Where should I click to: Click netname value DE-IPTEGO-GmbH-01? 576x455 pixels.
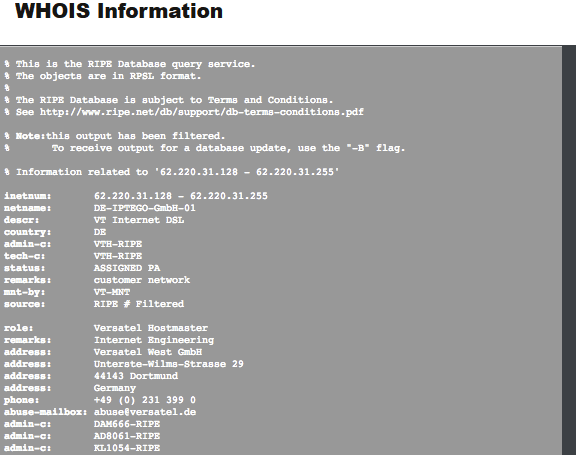(x=144, y=208)
